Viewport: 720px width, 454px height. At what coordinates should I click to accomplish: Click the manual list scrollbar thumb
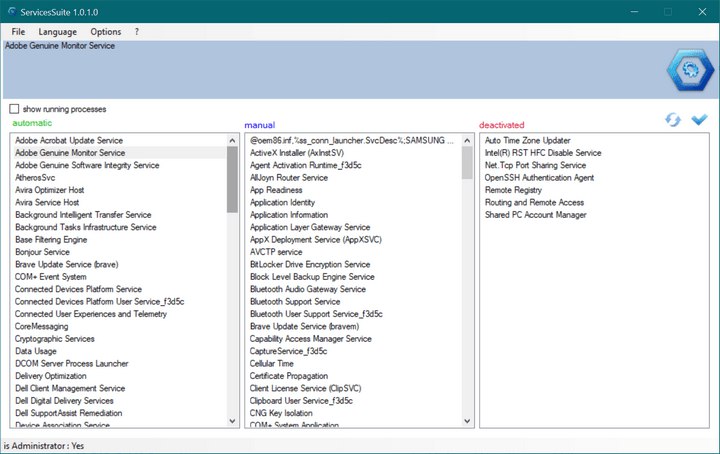pyautogui.click(x=467, y=163)
